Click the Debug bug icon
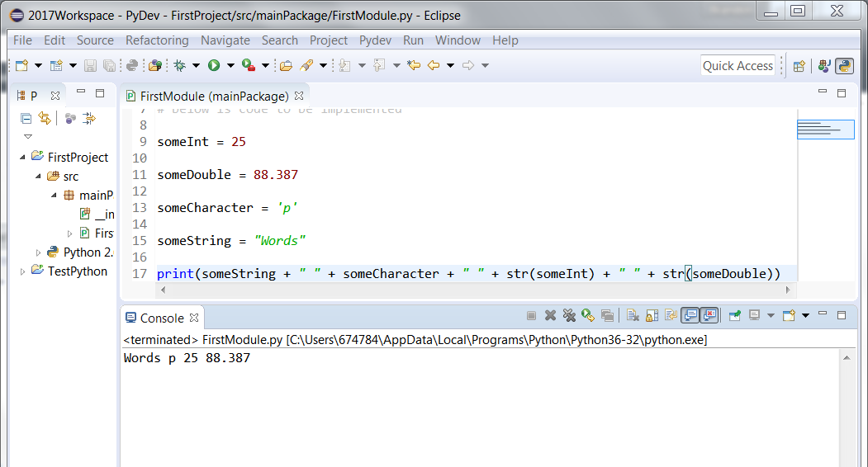868x467 pixels. pyautogui.click(x=179, y=65)
